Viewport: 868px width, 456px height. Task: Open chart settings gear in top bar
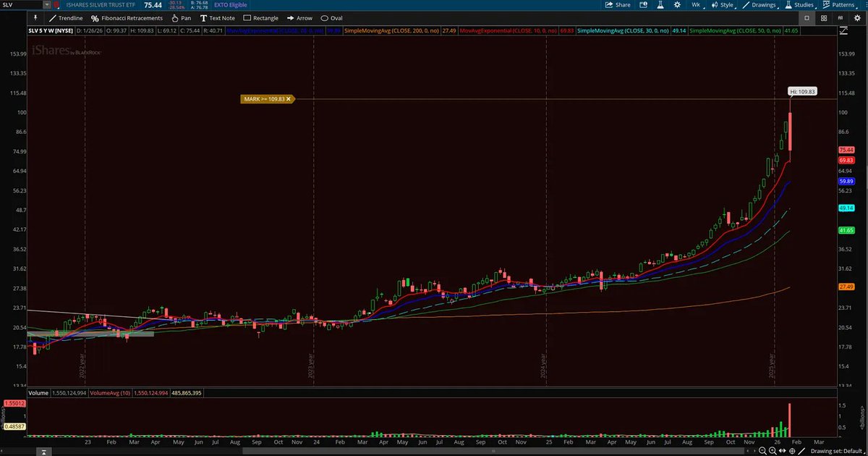pos(677,4)
